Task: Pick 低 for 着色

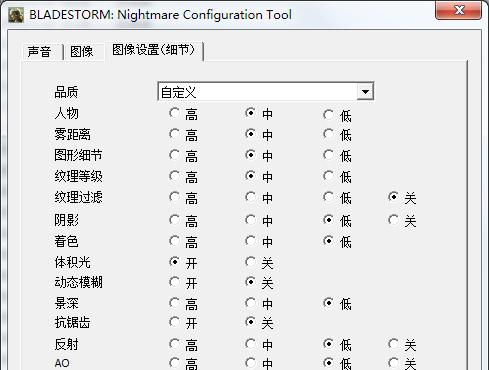Action: tap(328, 241)
